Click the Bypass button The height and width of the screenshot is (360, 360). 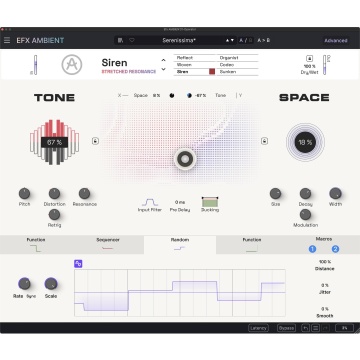coord(286,328)
